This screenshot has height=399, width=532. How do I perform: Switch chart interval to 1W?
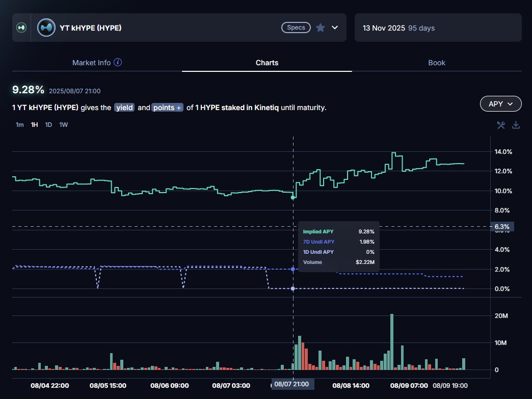63,124
